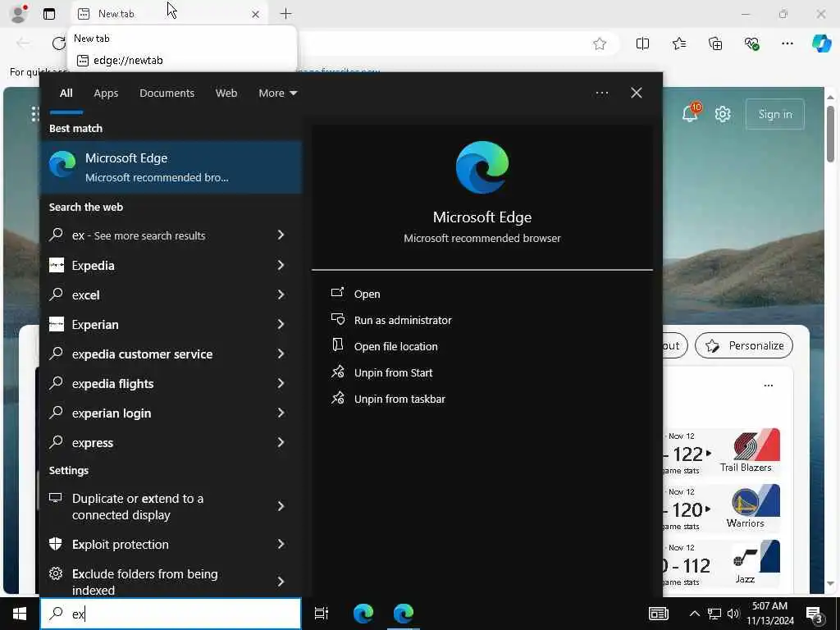Expand the Expedia suggestion arrow
This screenshot has height=630, width=840.
pyautogui.click(x=281, y=265)
